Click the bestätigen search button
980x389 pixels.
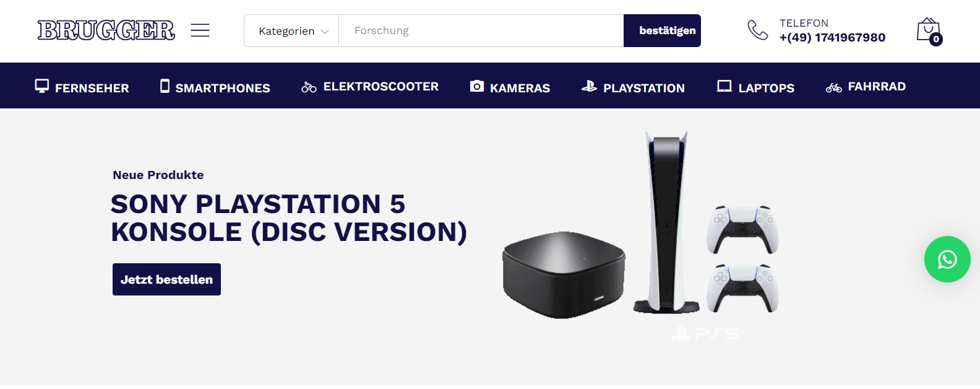pos(662,31)
